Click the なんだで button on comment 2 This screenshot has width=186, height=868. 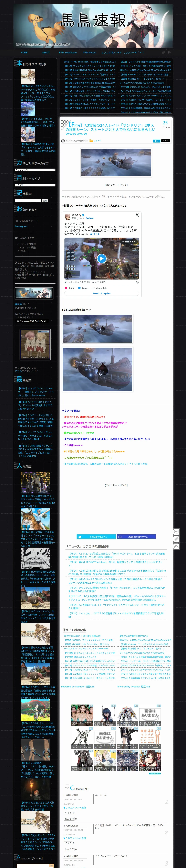[x=69, y=849]
